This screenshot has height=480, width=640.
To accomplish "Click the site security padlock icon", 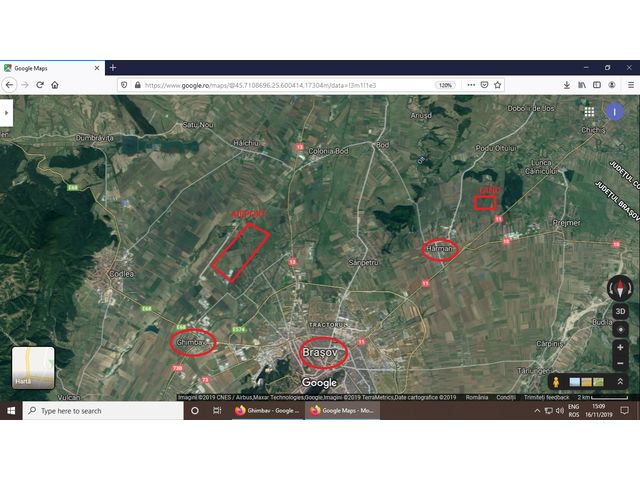I will pos(138,85).
